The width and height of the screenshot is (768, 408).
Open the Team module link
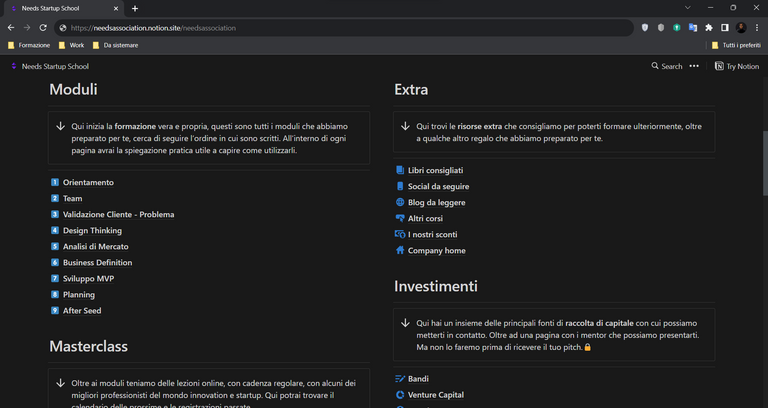[x=72, y=198]
